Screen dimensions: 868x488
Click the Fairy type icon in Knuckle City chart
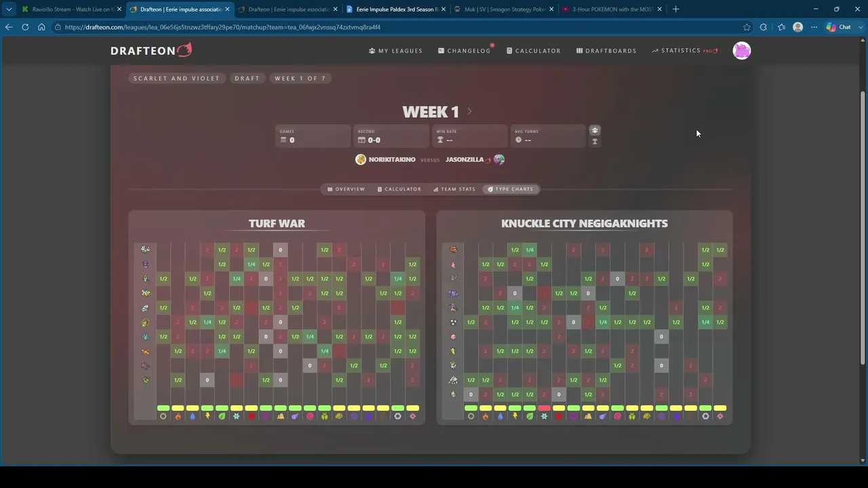point(720,416)
